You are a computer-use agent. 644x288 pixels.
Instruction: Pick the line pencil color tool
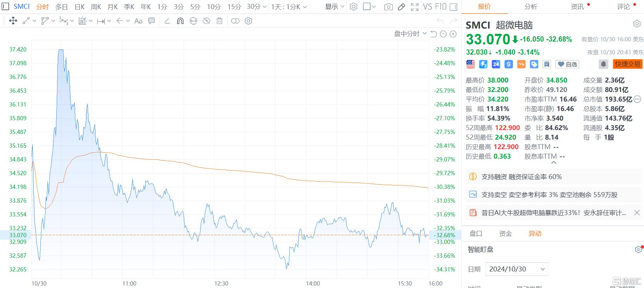click(x=167, y=21)
